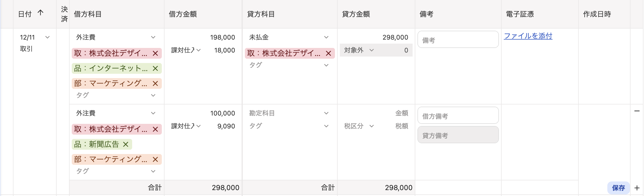Open the 12/11 date dropdown
This screenshot has height=196, width=644.
click(47, 37)
